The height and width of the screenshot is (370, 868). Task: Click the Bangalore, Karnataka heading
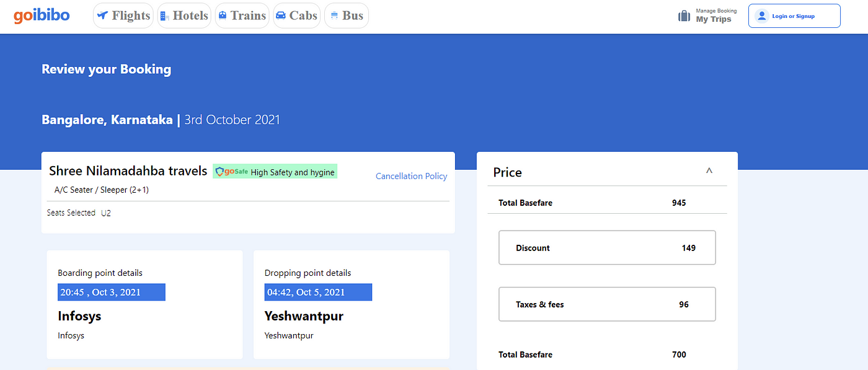(107, 120)
